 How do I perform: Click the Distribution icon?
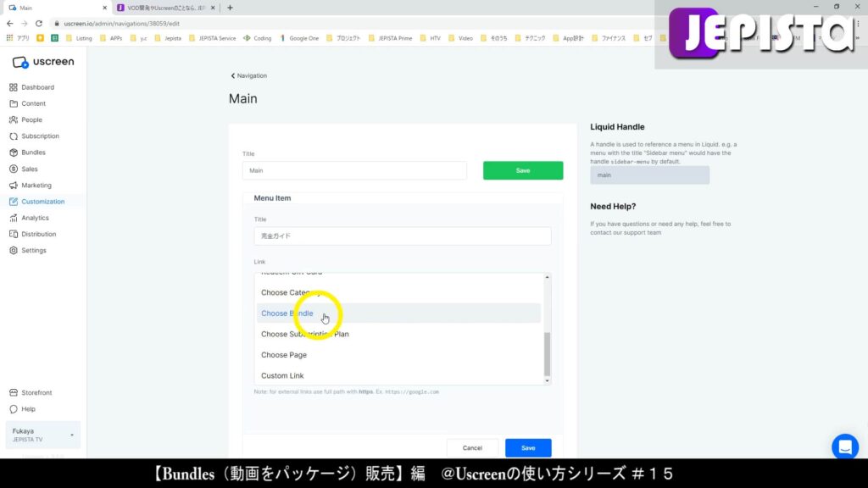pyautogui.click(x=14, y=234)
